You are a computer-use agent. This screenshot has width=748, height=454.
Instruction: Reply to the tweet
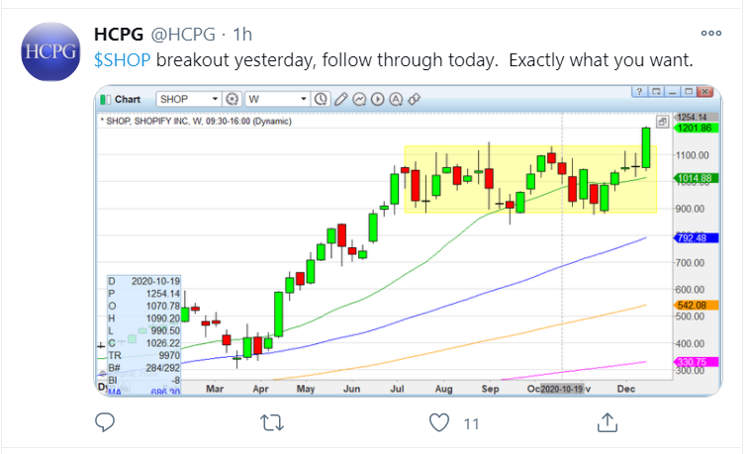tap(105, 423)
